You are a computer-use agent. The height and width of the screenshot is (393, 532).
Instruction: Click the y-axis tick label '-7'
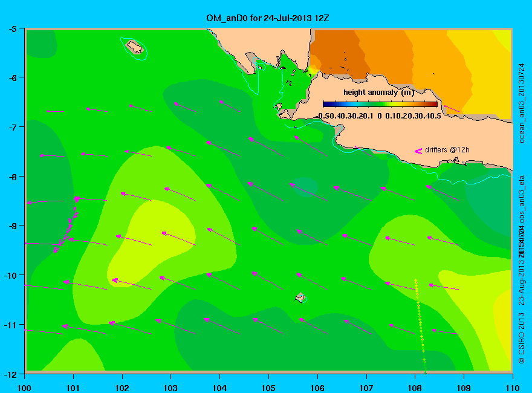pyautogui.click(x=12, y=128)
